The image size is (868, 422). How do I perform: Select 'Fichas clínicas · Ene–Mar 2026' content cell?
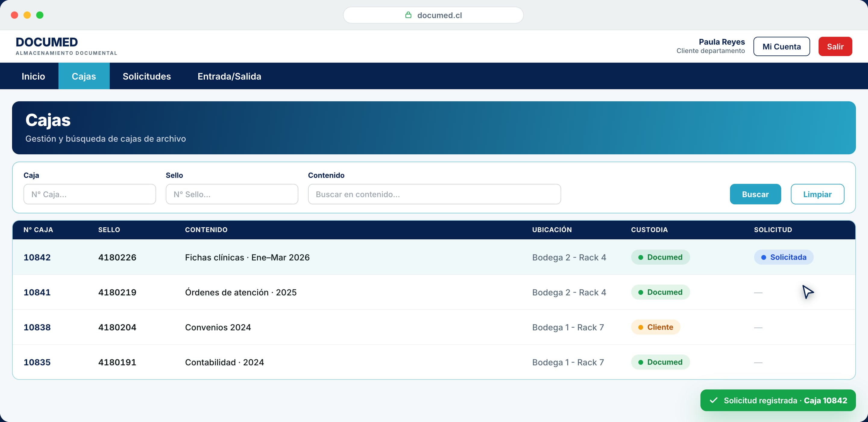click(x=247, y=257)
